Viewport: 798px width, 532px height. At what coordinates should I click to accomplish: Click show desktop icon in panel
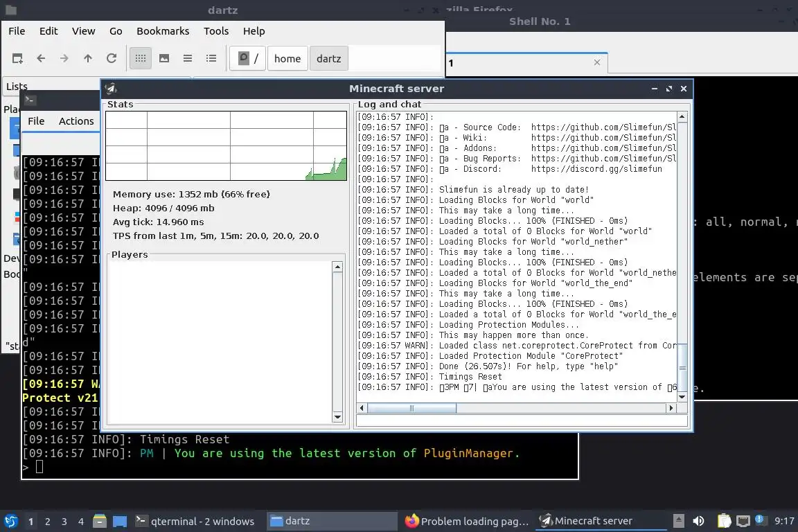point(120,521)
